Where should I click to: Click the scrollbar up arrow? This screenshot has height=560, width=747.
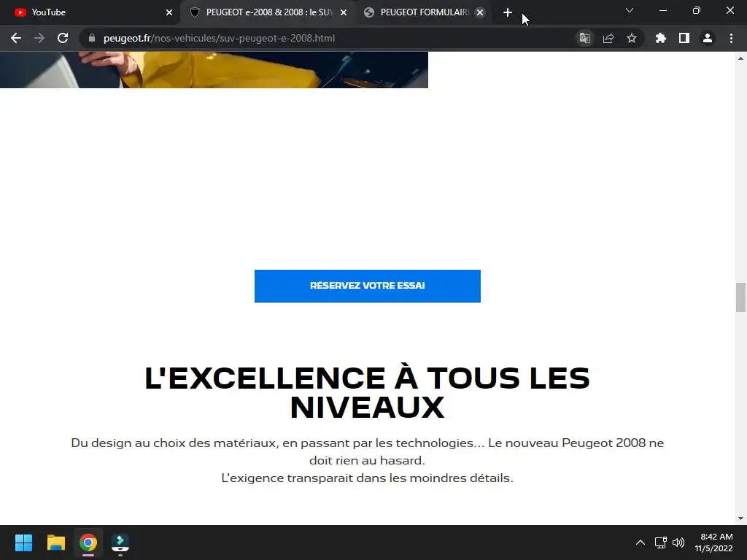pyautogui.click(x=740, y=58)
